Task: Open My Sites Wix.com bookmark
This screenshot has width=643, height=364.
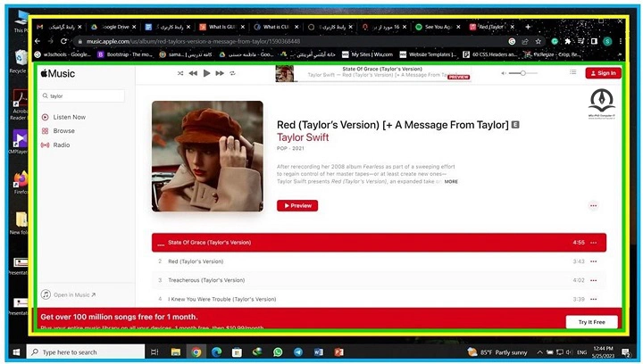Action: pos(367,54)
